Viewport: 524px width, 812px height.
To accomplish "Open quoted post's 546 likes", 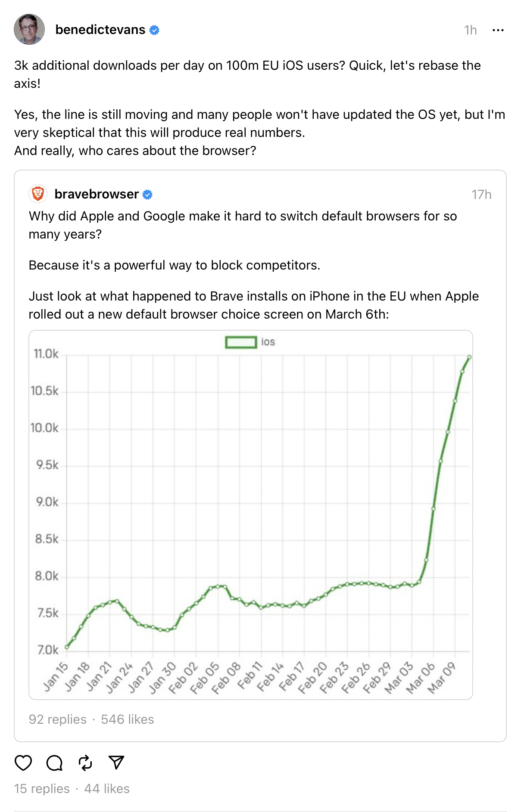I will (128, 719).
